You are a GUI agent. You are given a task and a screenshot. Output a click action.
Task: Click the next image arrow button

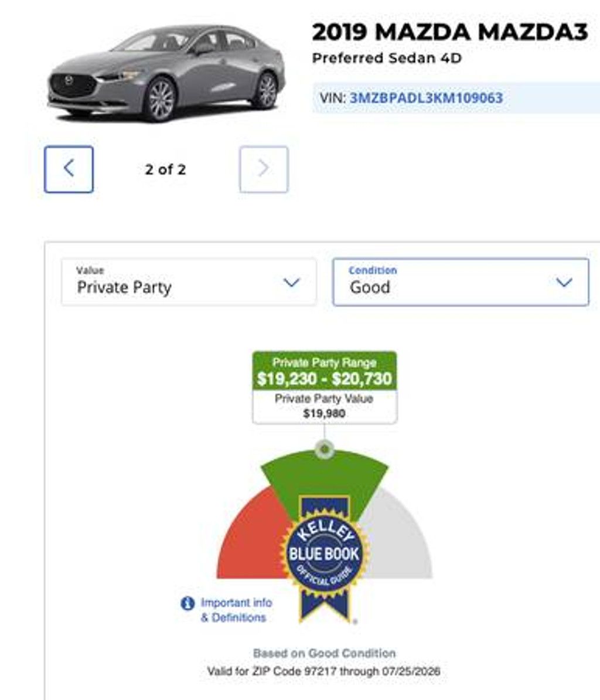coord(264,169)
